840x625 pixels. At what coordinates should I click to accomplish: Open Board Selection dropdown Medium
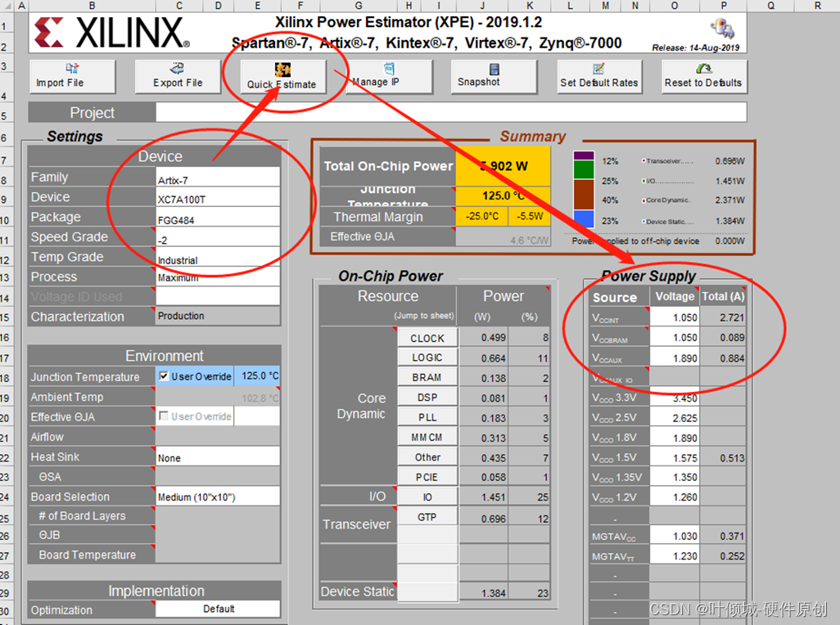(x=218, y=496)
